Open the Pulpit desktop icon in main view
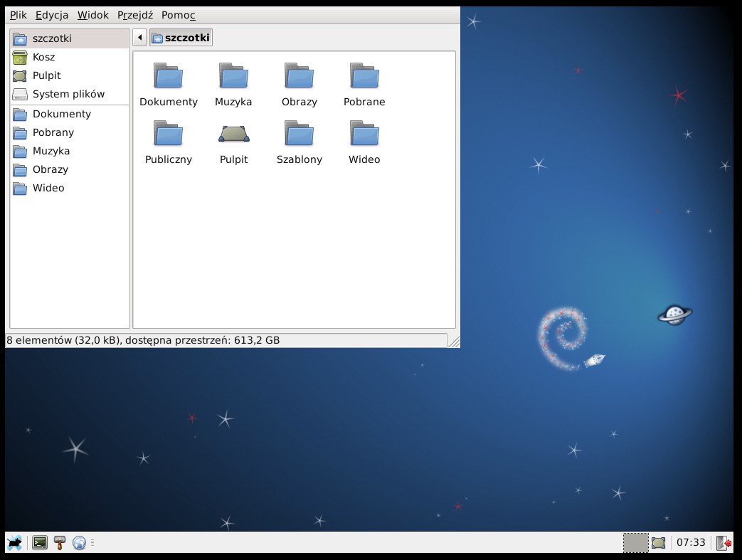Viewport: 742px width, 560px height. pos(233,134)
